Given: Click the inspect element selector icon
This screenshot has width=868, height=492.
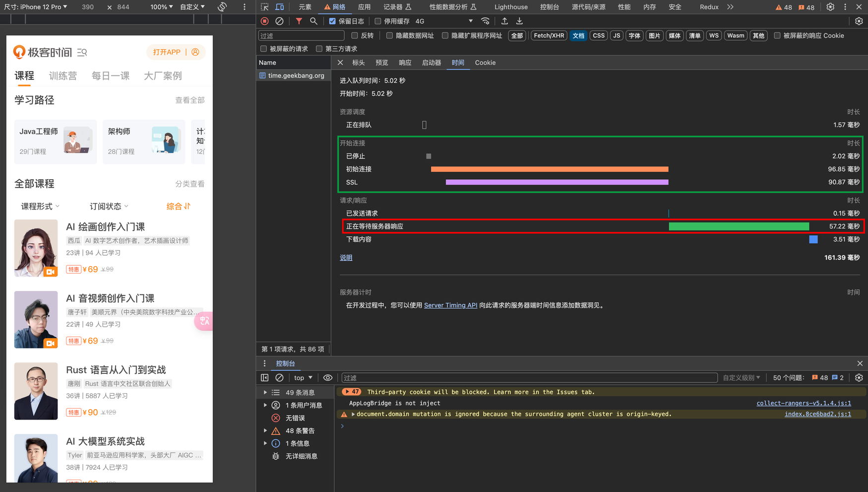Looking at the screenshot, I should (265, 7).
